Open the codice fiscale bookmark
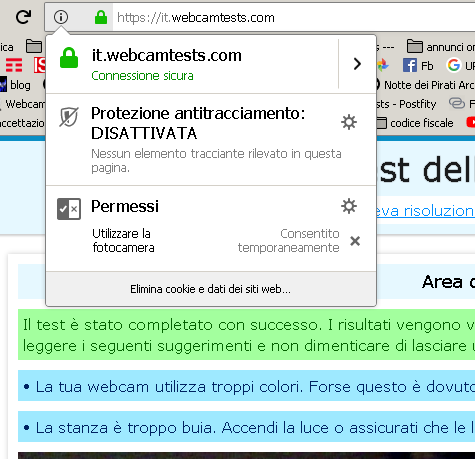Image resolution: width=475 pixels, height=459 pixels. (x=415, y=123)
